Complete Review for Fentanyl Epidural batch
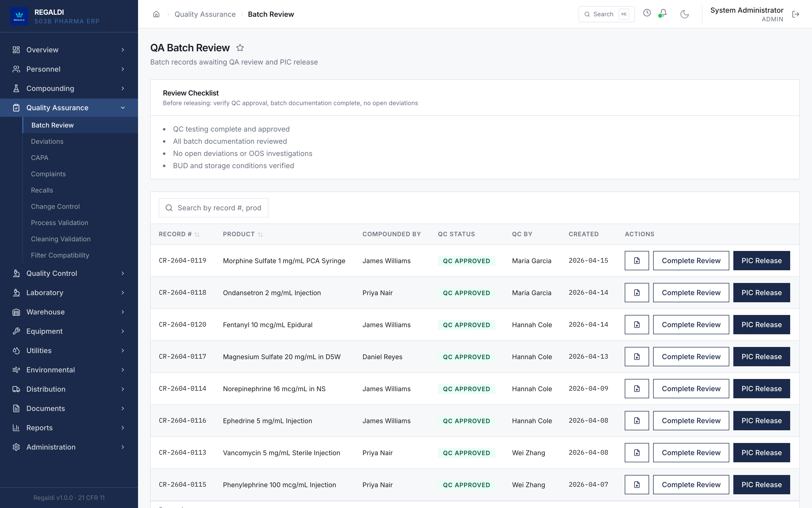Screen dimensions: 812x508 [x=691, y=325]
